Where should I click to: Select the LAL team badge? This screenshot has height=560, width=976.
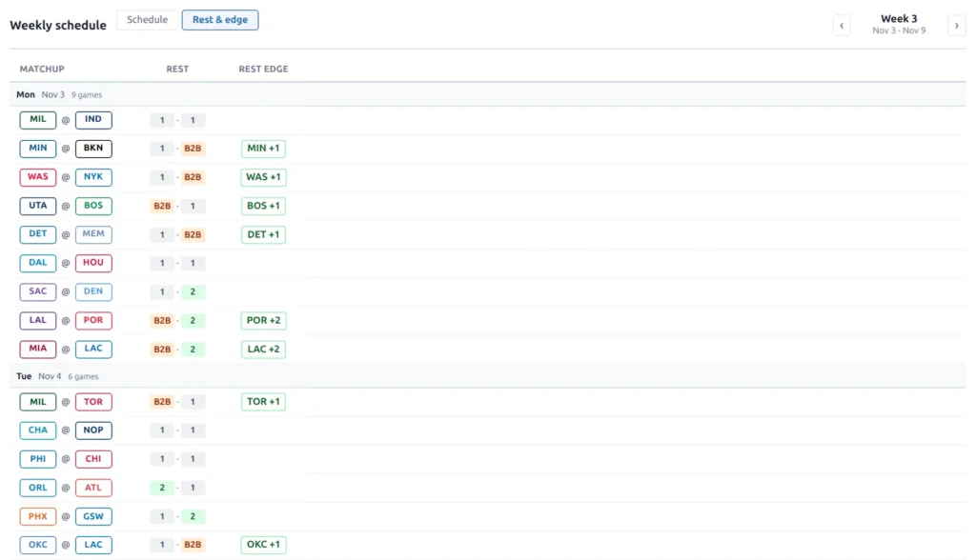38,320
